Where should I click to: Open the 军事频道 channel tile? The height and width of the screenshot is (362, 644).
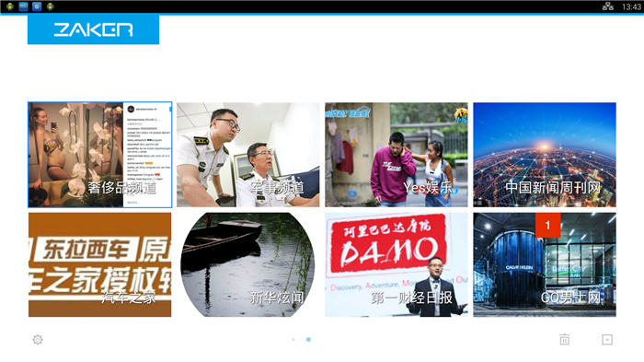(248, 155)
